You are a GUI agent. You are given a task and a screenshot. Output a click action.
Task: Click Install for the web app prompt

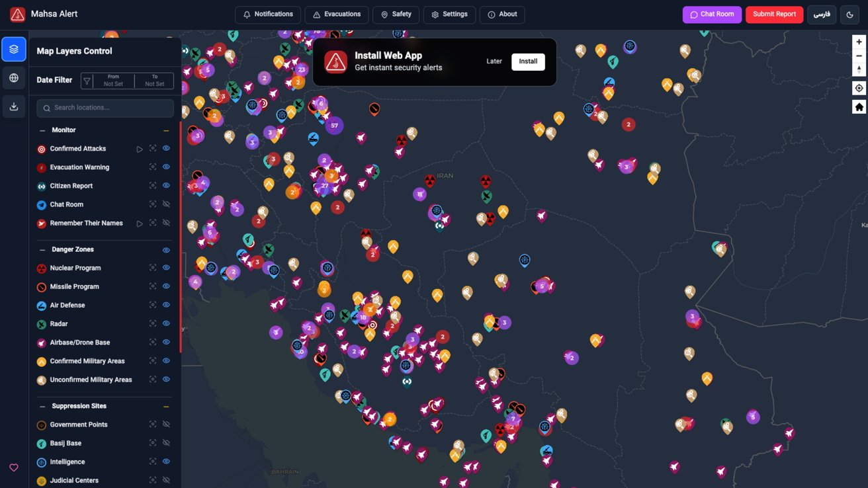coord(527,61)
